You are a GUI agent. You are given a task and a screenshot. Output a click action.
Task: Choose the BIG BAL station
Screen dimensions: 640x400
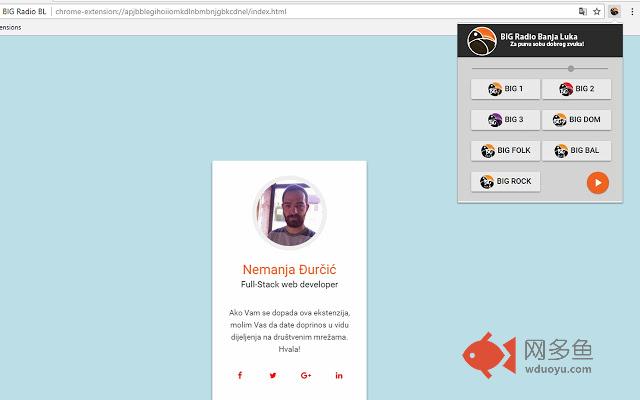pyautogui.click(x=577, y=151)
